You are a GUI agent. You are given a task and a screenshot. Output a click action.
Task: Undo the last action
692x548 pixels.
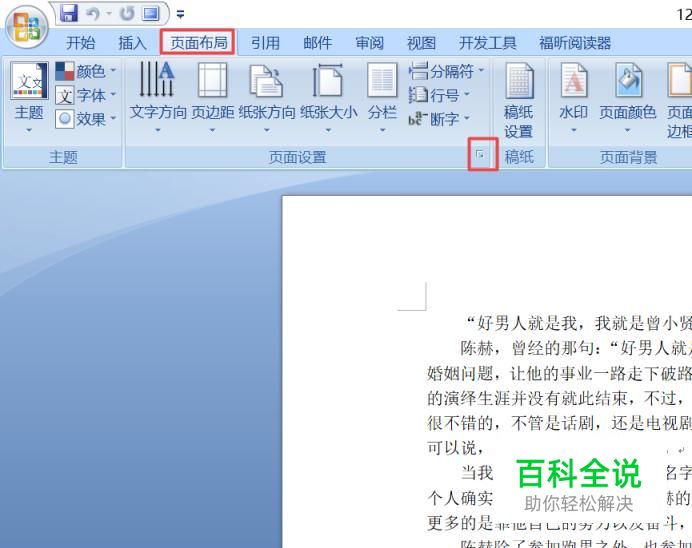coord(93,14)
